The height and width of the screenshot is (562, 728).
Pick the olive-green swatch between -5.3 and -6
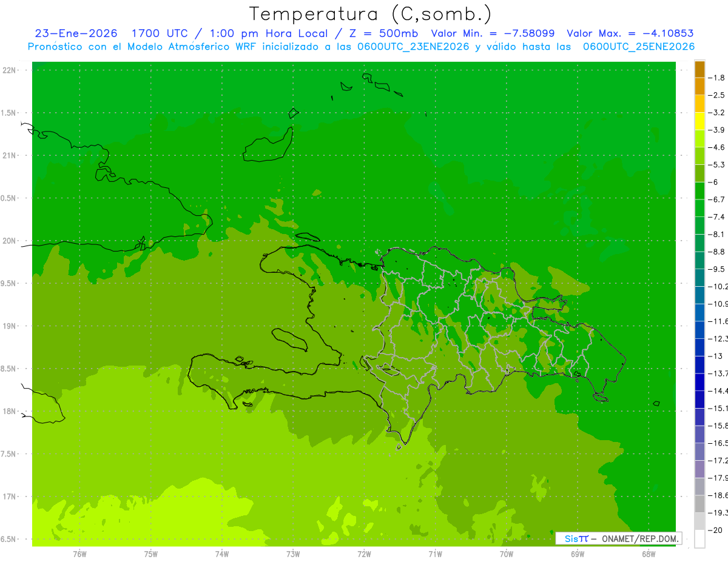(x=699, y=173)
